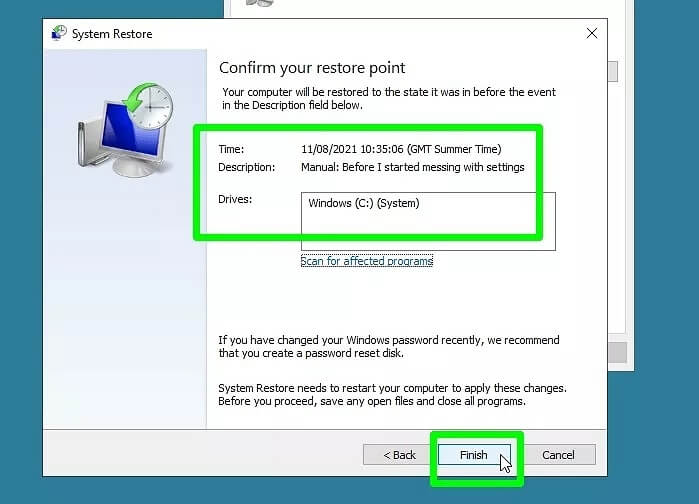Viewport: 699px width, 504px height.
Task: Go back with the Back button
Action: (x=399, y=455)
